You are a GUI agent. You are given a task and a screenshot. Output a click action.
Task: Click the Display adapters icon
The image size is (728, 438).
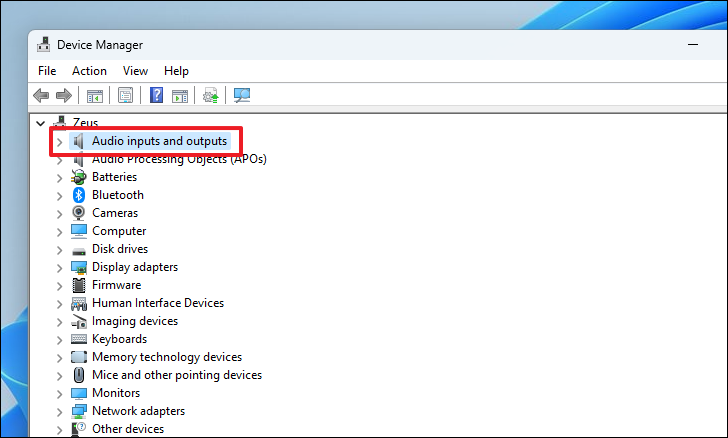[79, 267]
